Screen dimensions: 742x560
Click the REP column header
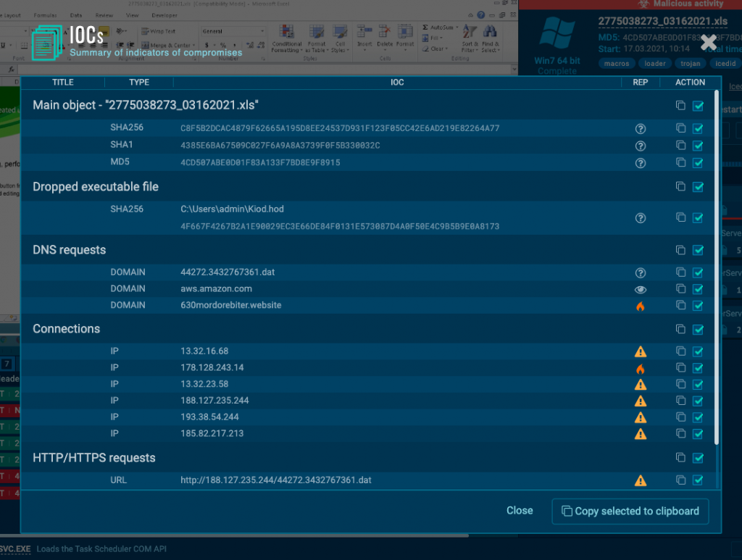point(640,82)
